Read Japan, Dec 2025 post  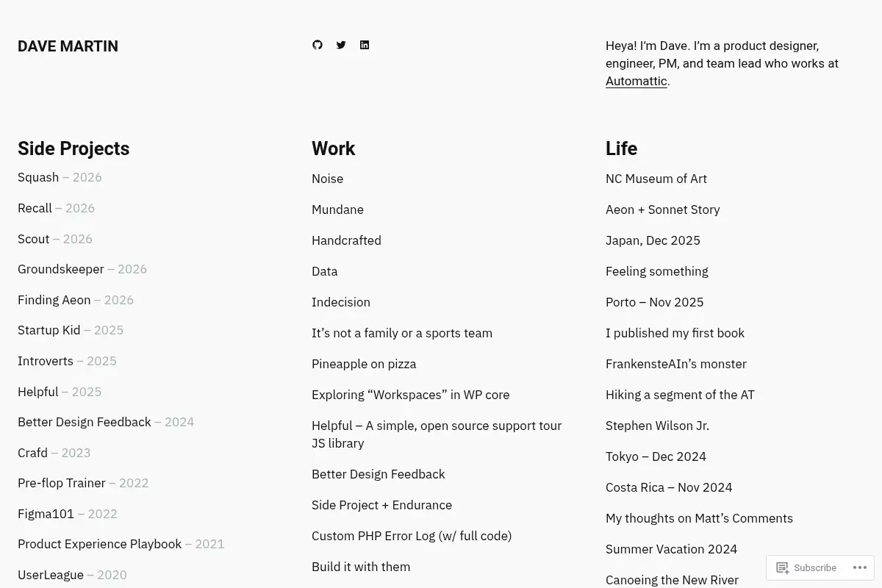click(653, 240)
